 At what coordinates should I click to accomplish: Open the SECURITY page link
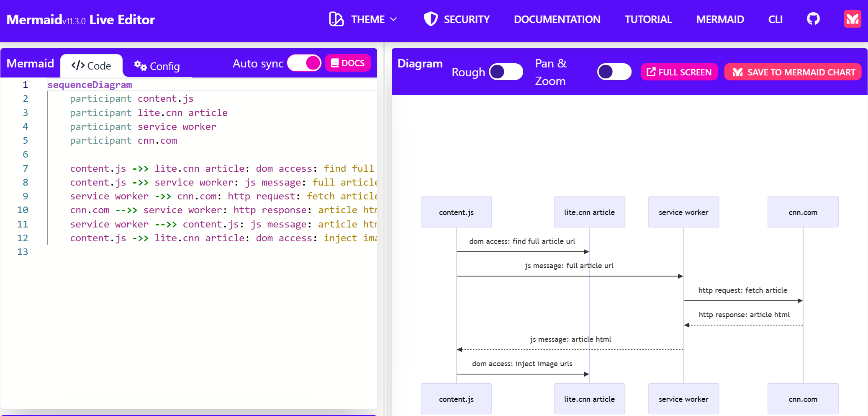[x=457, y=19]
